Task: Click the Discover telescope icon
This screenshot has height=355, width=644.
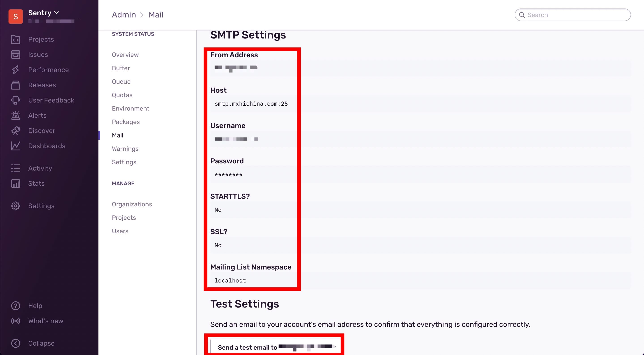Action: click(x=15, y=131)
